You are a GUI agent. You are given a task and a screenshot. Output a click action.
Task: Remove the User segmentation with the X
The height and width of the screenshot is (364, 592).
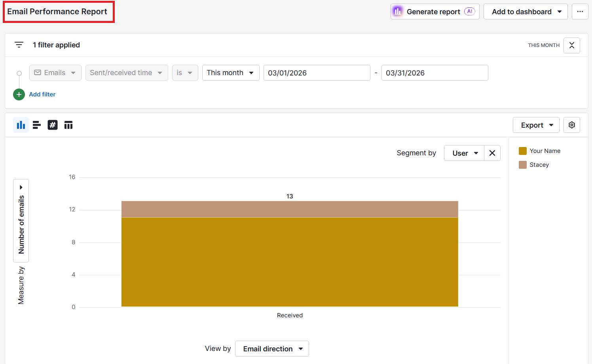pyautogui.click(x=492, y=153)
